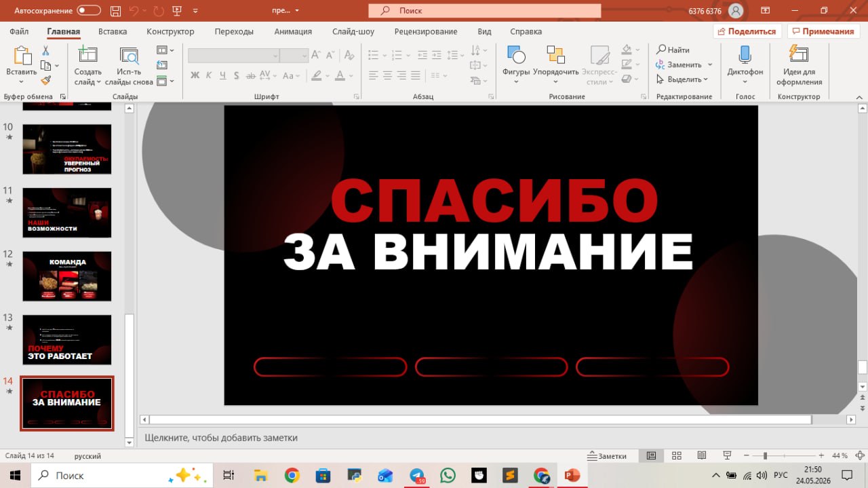Open the Telegram taskbar icon
The width and height of the screenshot is (868, 488).
click(417, 475)
